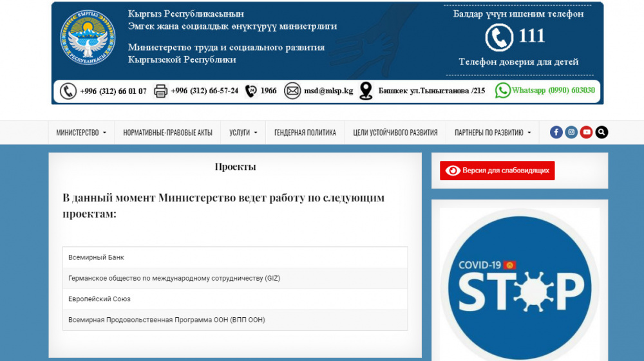Open Гендерная политика menu item
This screenshot has width=644, height=361.
[305, 133]
